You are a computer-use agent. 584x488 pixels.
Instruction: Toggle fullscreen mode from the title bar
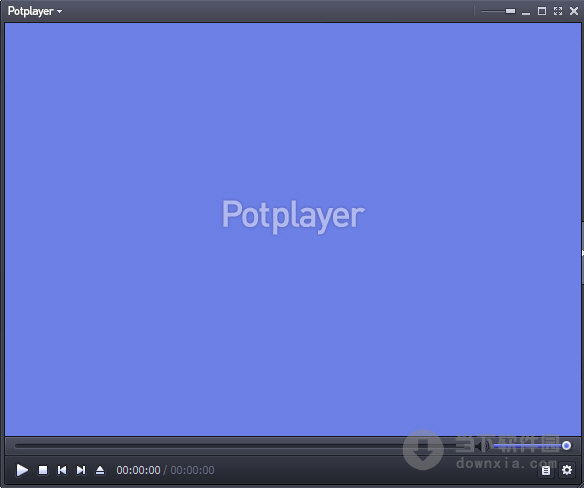pos(558,11)
